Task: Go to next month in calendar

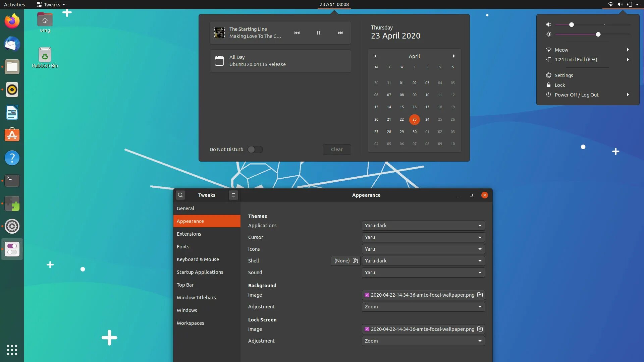Action: tap(454, 56)
